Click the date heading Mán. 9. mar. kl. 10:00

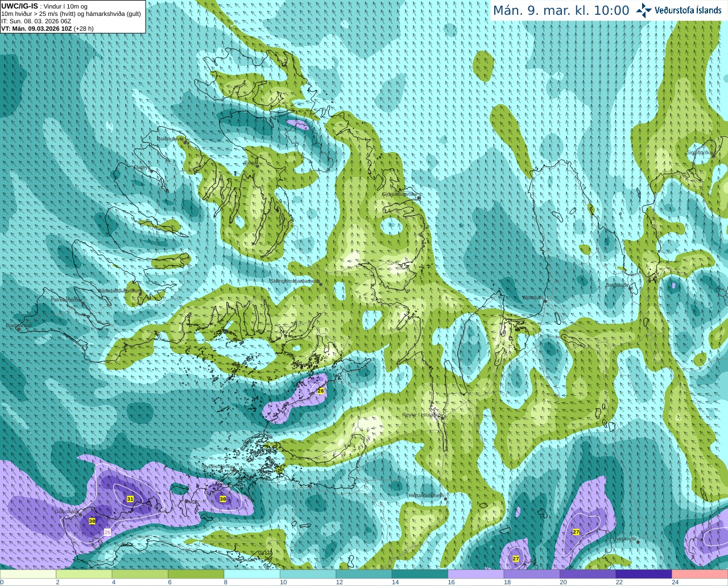point(561,11)
